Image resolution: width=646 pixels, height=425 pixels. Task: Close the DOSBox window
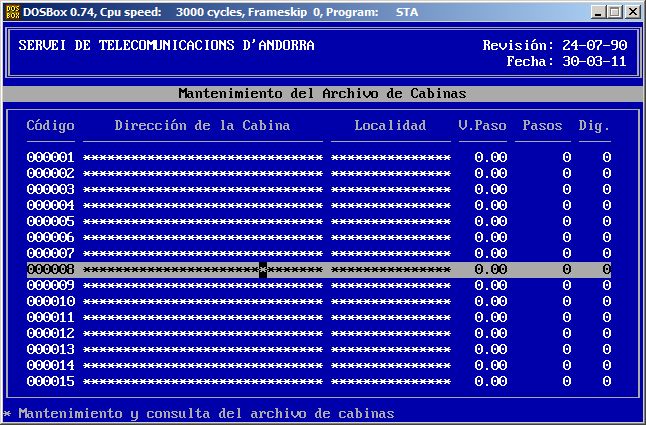point(632,11)
